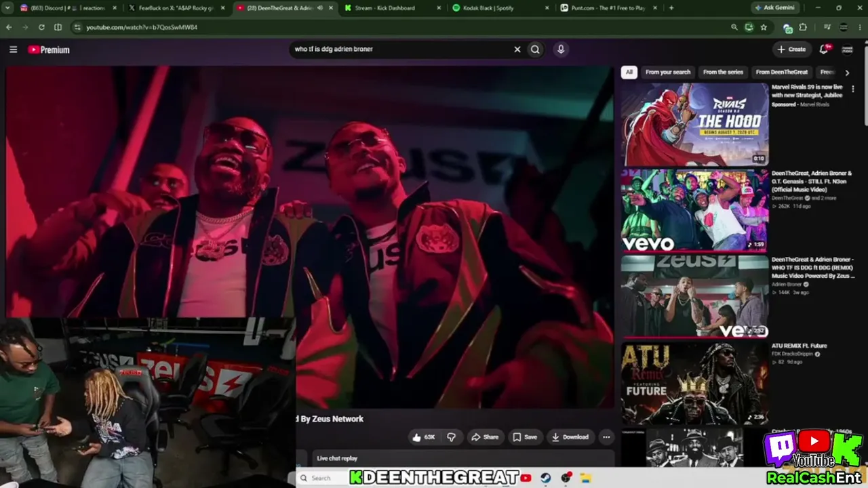Open the Live chat replay panel
This screenshot has width=868, height=488.
[455, 459]
